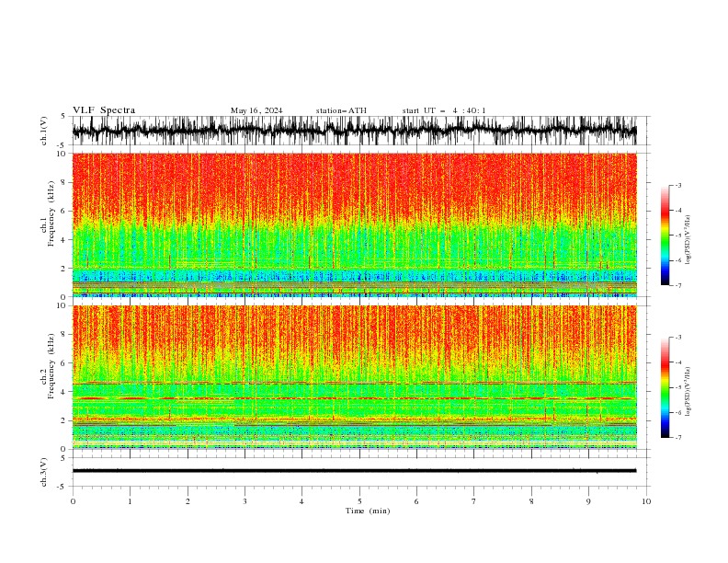
Task: Click the ch.3 flat waveform trace
Action: [355, 471]
